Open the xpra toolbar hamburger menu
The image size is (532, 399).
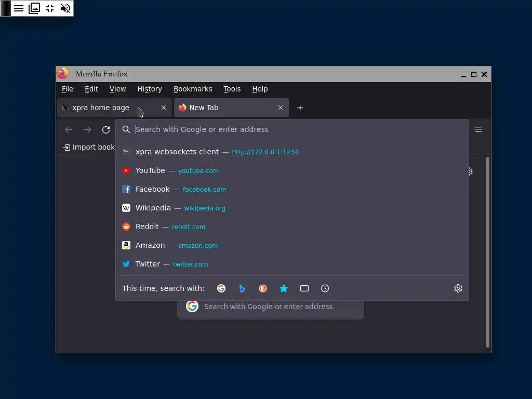19,8
